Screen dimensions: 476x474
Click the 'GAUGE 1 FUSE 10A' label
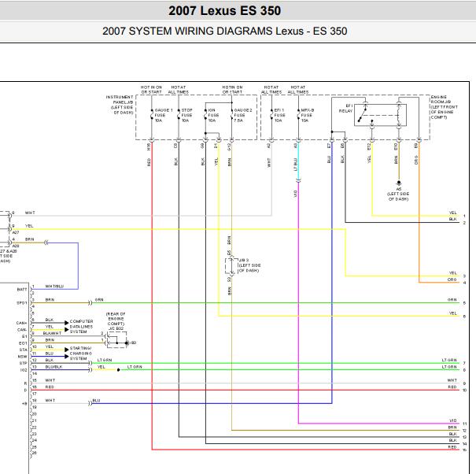(164, 116)
